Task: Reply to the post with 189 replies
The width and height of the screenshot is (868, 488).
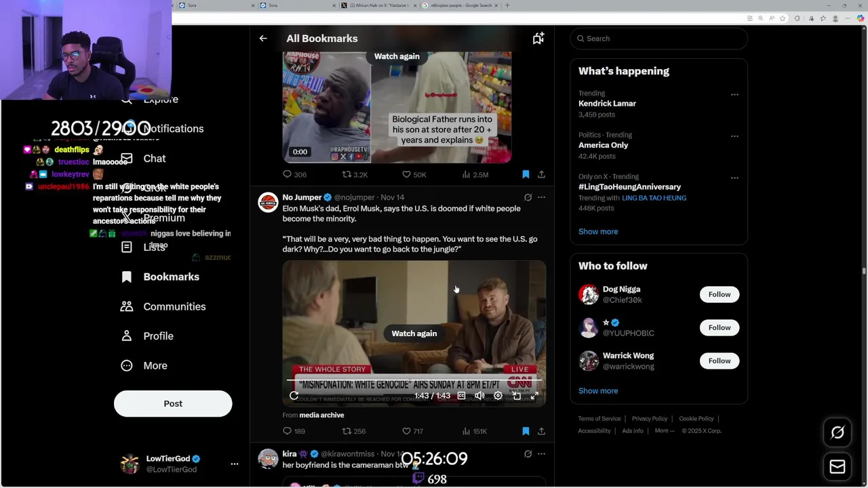Action: coord(294,431)
